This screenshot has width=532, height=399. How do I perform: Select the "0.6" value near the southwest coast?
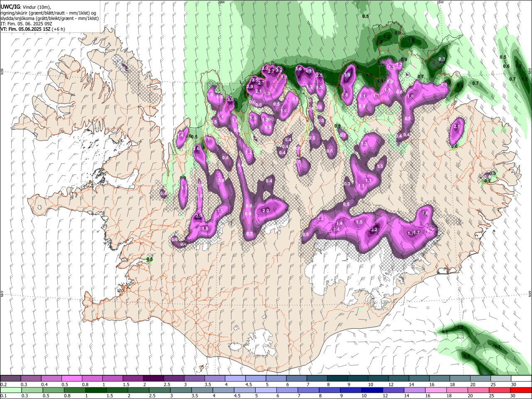(150, 259)
